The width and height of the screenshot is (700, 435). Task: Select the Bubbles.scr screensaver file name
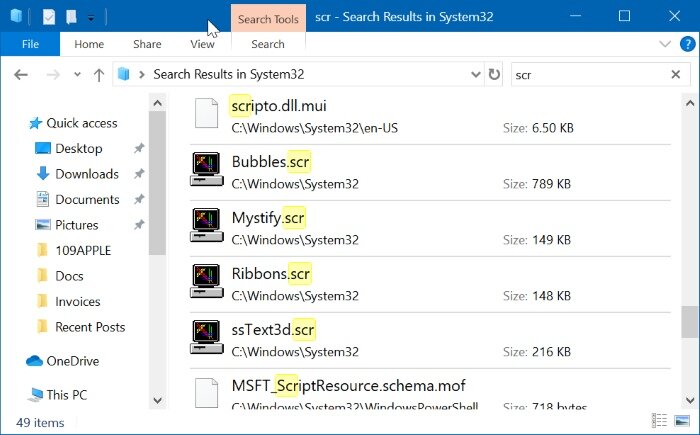[271, 162]
